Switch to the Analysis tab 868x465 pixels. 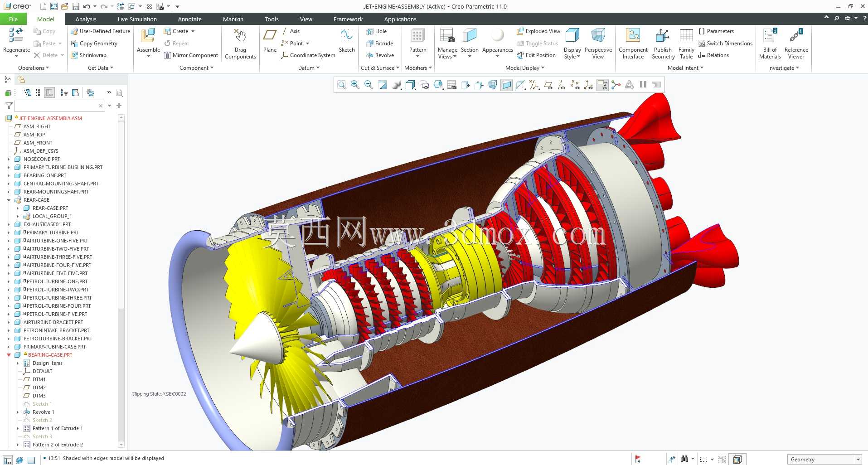86,19
